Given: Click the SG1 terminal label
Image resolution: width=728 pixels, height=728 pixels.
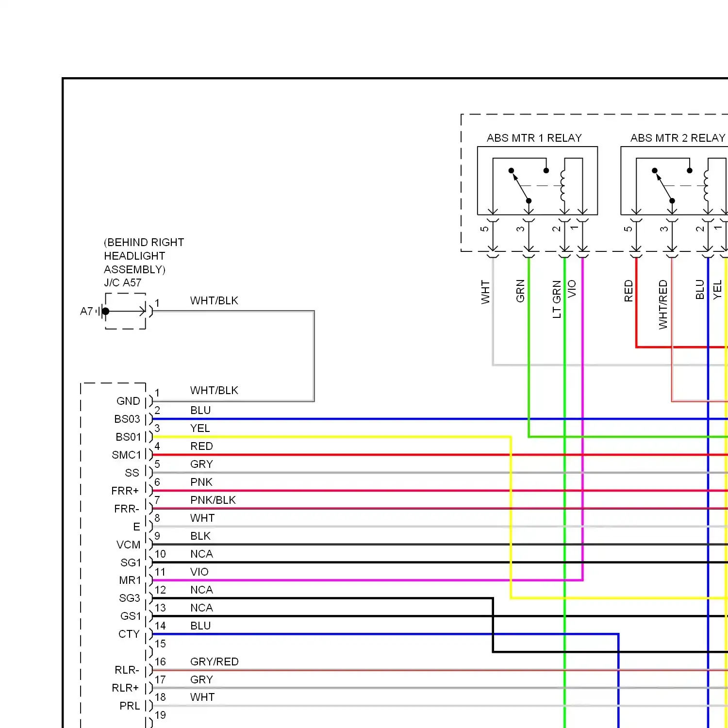Looking at the screenshot, I should click(x=131, y=563).
